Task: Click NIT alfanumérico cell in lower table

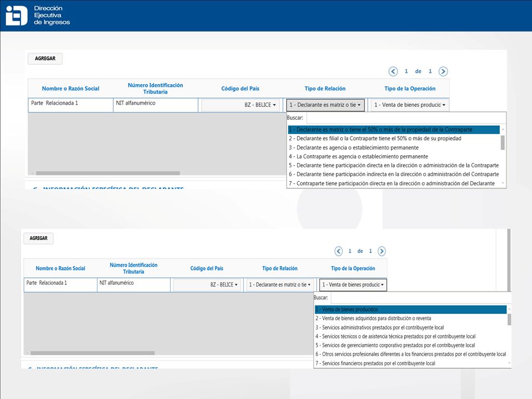Action: [134, 285]
